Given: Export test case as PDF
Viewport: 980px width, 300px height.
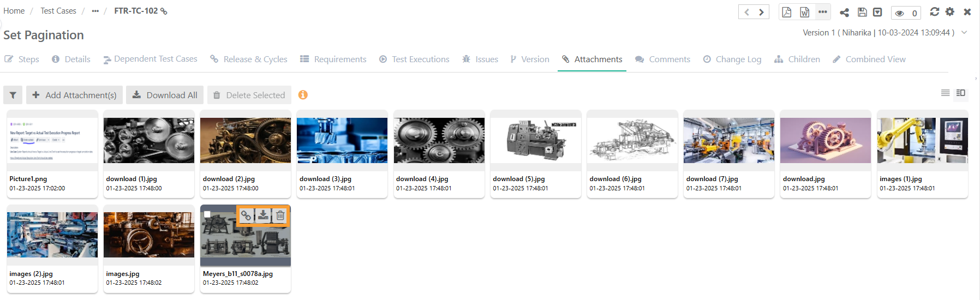Looking at the screenshot, I should 786,12.
